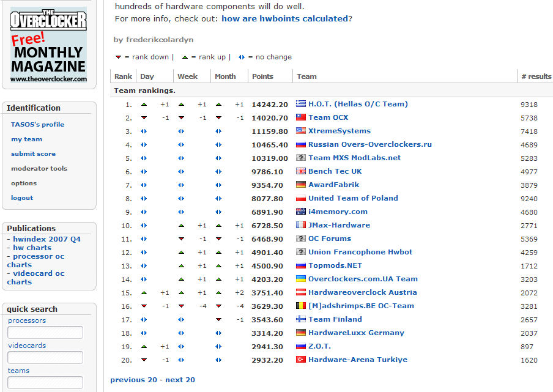Open the Team Finland page
The height and width of the screenshot is (392, 553).
pyautogui.click(x=335, y=319)
